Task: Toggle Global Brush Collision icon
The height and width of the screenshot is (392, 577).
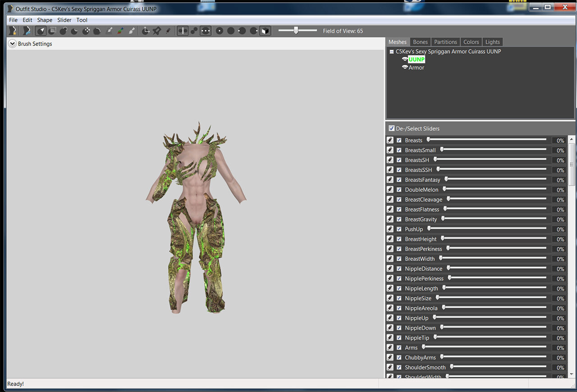Action: pyautogui.click(x=205, y=31)
